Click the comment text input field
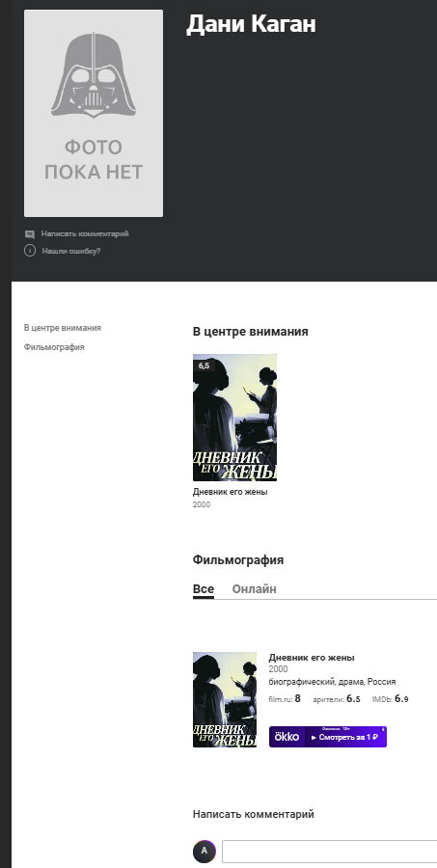The image size is (437, 868). 330,852
